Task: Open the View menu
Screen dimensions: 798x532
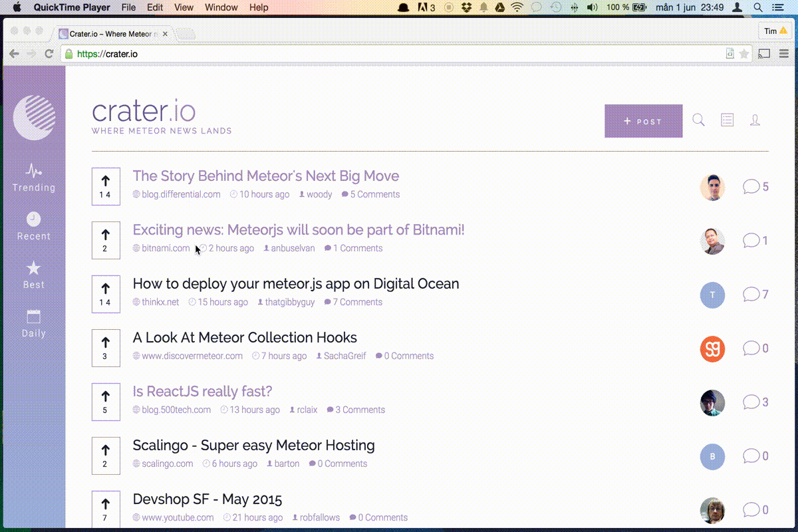Action: [184, 8]
